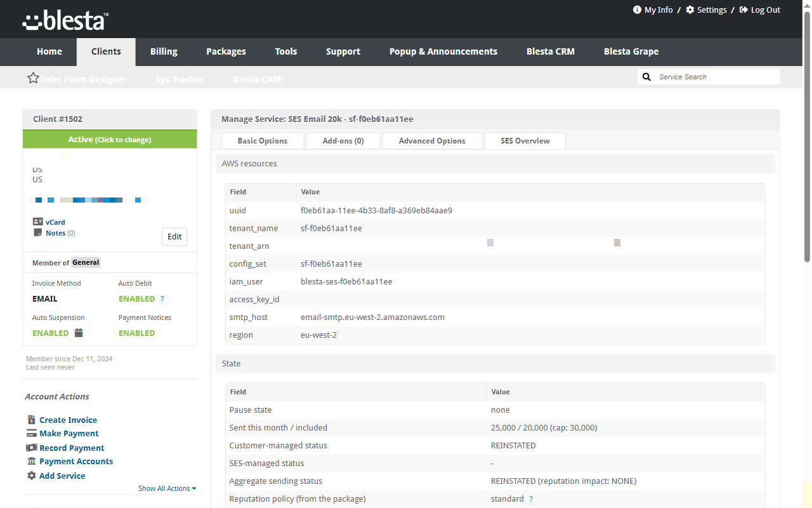Open the Clients menu

point(106,51)
